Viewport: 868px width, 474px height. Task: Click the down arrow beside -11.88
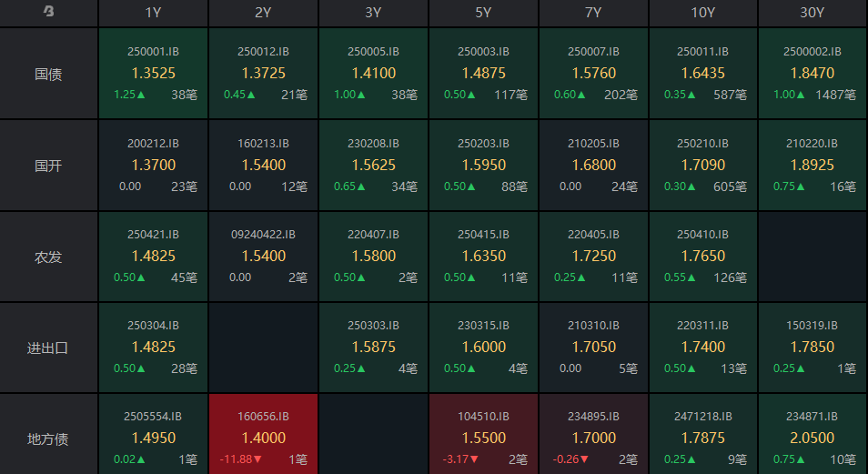click(257, 459)
